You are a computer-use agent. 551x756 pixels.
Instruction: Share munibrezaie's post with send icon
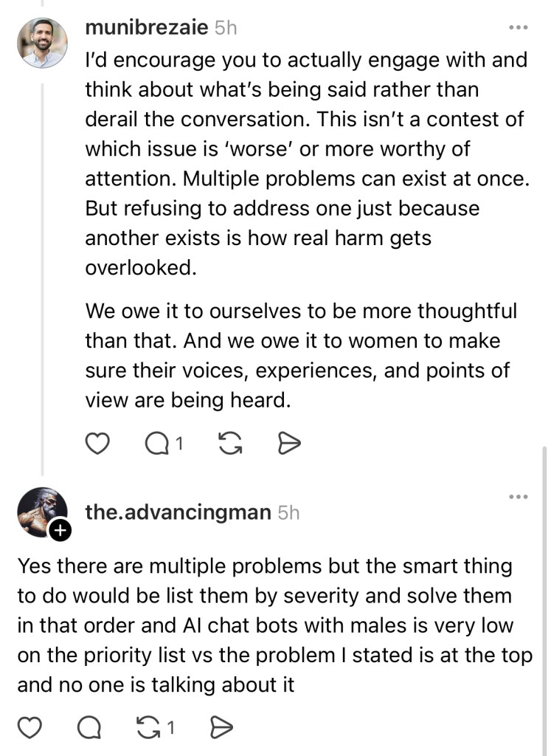coord(288,443)
